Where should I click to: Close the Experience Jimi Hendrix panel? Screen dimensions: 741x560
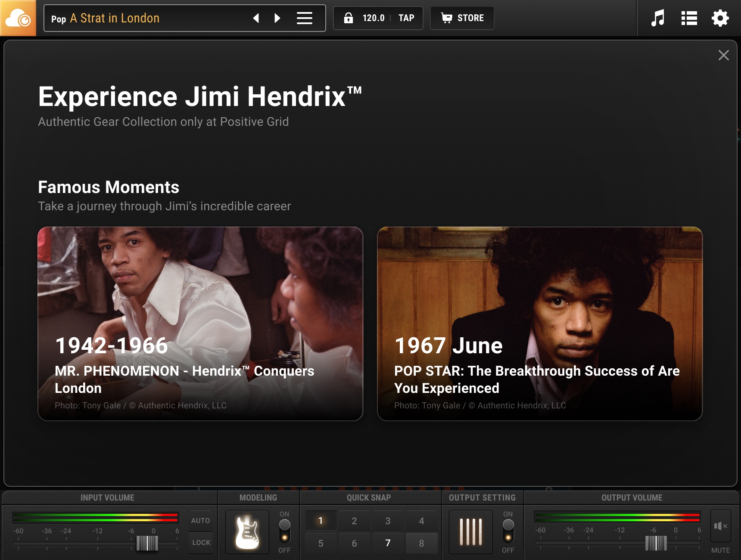(724, 55)
